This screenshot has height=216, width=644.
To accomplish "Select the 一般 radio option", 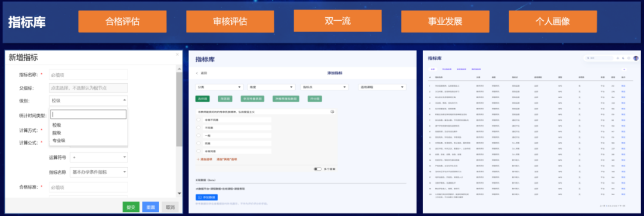I will (199, 136).
